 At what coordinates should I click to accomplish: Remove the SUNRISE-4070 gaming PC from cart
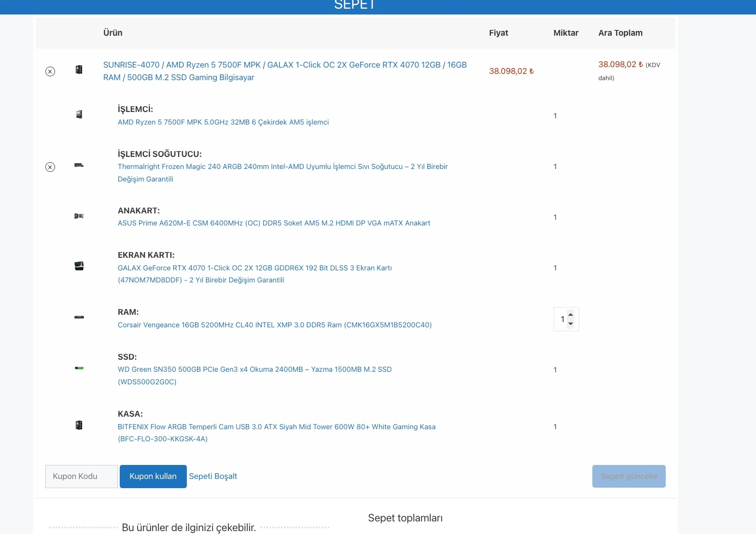point(50,71)
